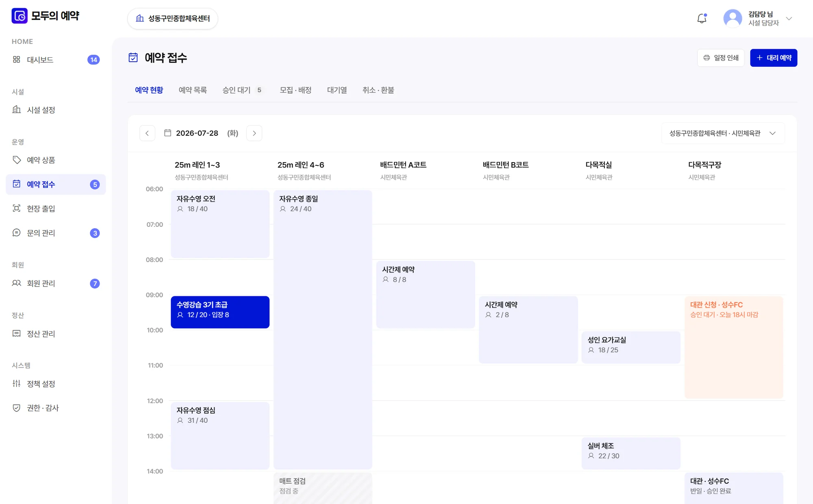Click the 대리 예약 button
Viewport: 813px width, 504px height.
pyautogui.click(x=774, y=58)
